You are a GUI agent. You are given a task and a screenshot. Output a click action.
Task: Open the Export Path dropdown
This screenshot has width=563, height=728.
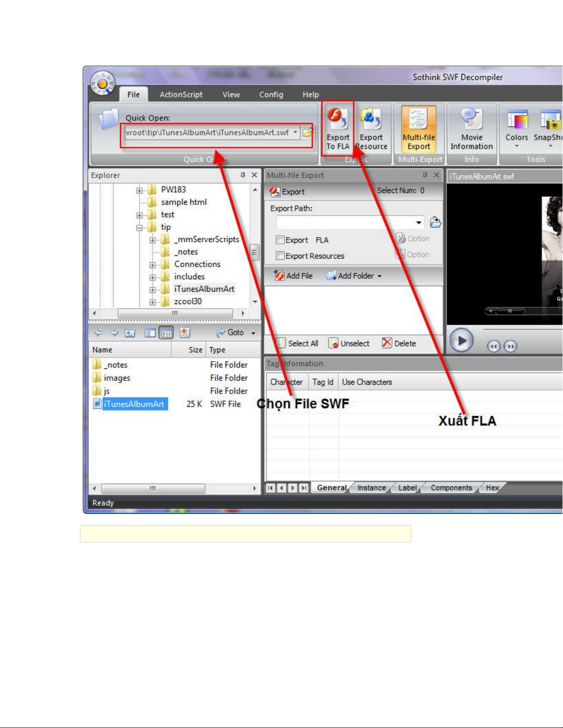pyautogui.click(x=419, y=223)
